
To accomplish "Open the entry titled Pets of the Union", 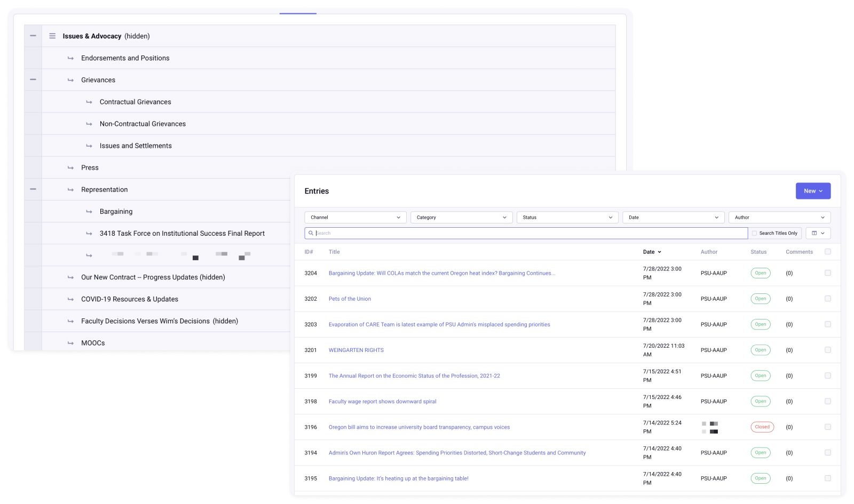I will [350, 299].
